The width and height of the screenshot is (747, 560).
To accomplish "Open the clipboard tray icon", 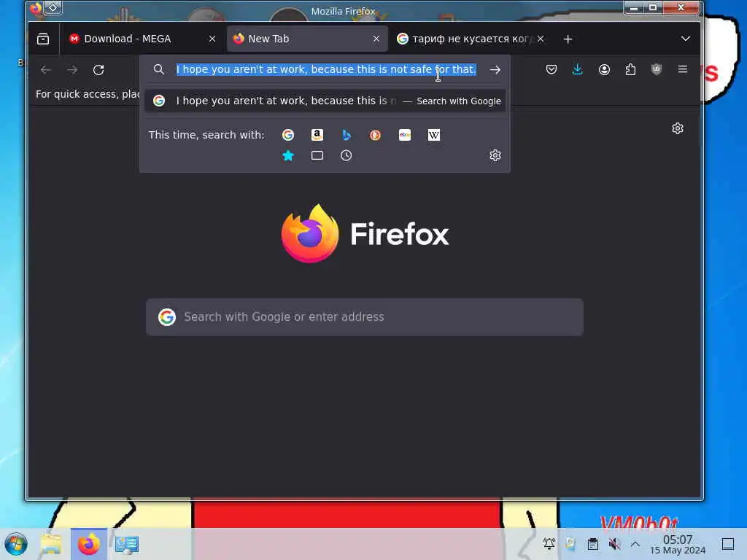I will [592, 543].
